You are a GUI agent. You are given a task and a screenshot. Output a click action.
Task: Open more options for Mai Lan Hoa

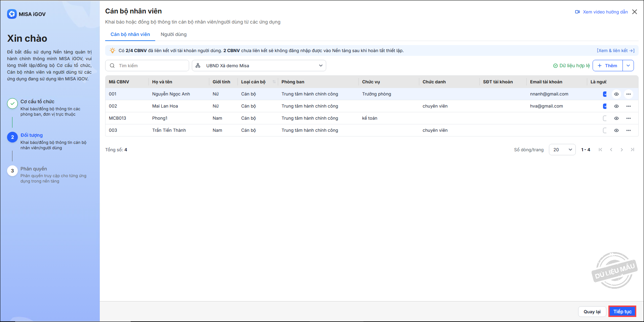click(629, 106)
